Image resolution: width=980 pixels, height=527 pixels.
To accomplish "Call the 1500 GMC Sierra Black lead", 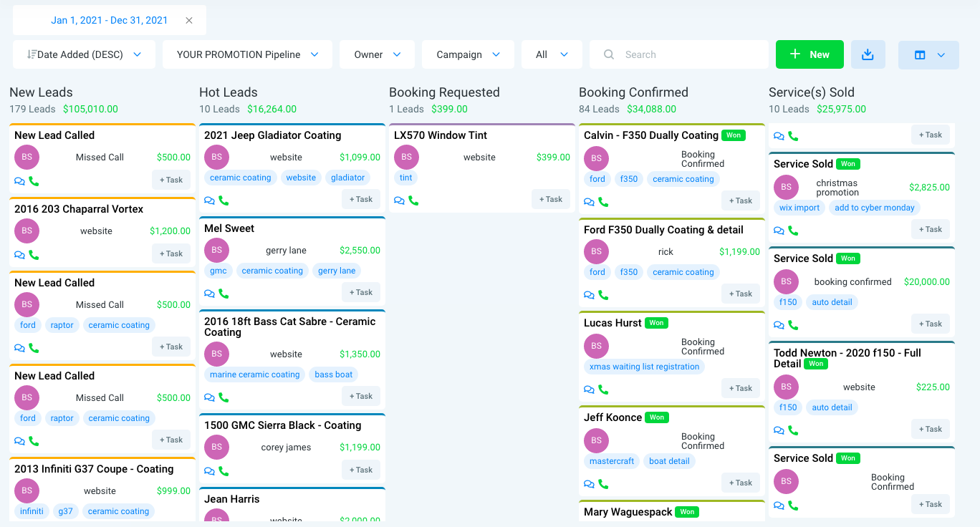I will pos(224,471).
